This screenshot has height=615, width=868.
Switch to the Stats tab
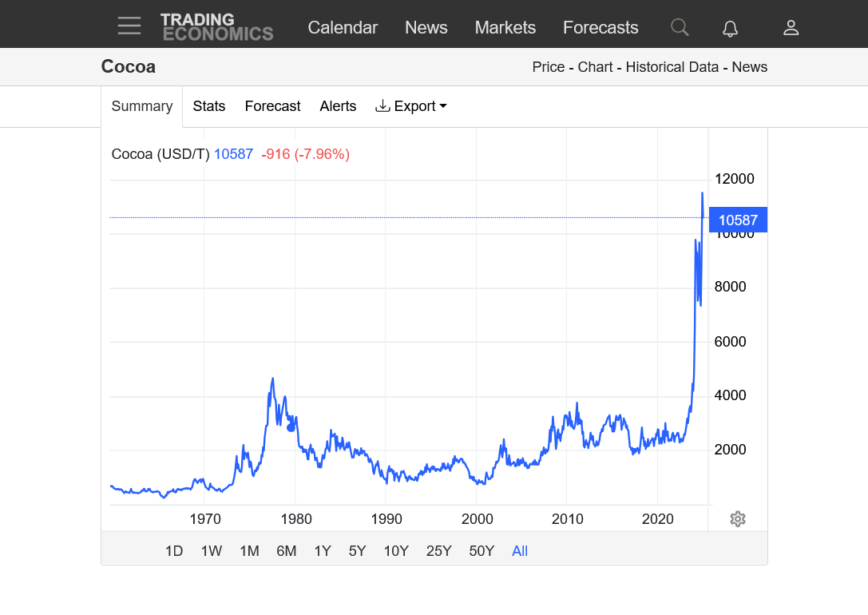tap(209, 106)
